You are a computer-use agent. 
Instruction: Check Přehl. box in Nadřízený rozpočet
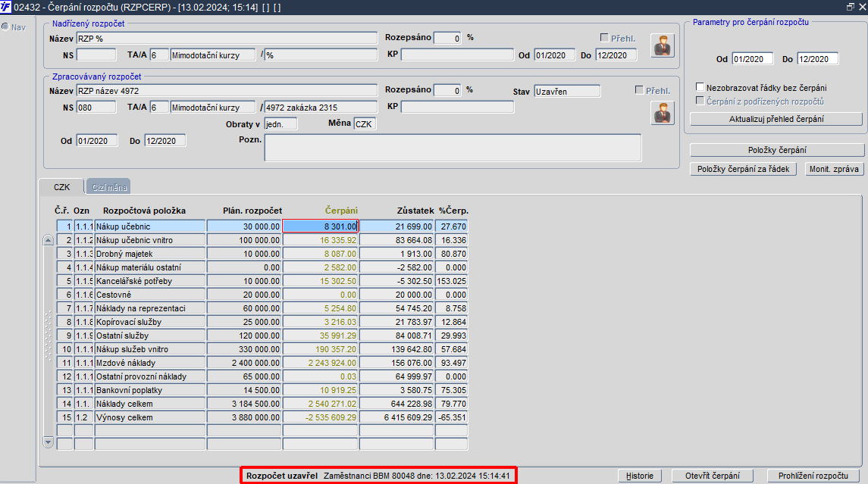[604, 38]
